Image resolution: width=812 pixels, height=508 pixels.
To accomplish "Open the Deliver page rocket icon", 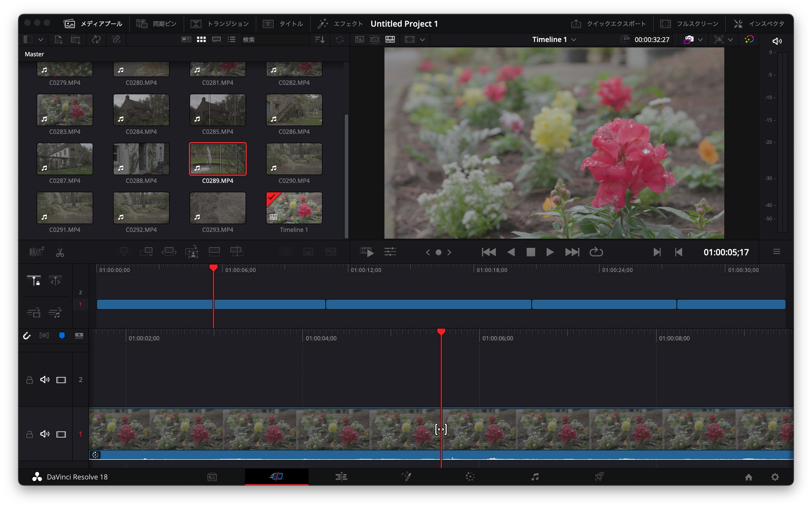I will tap(599, 476).
